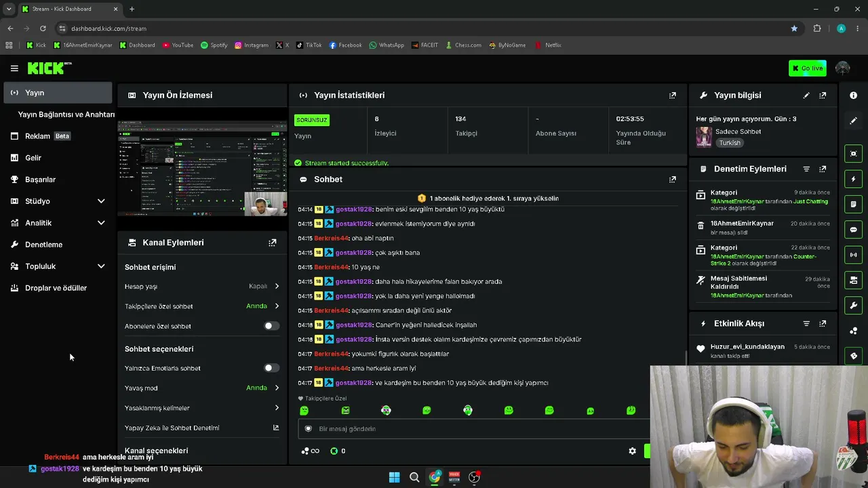Open Reklam Beta in sidebar
The width and height of the screenshot is (868, 488).
pos(58,136)
